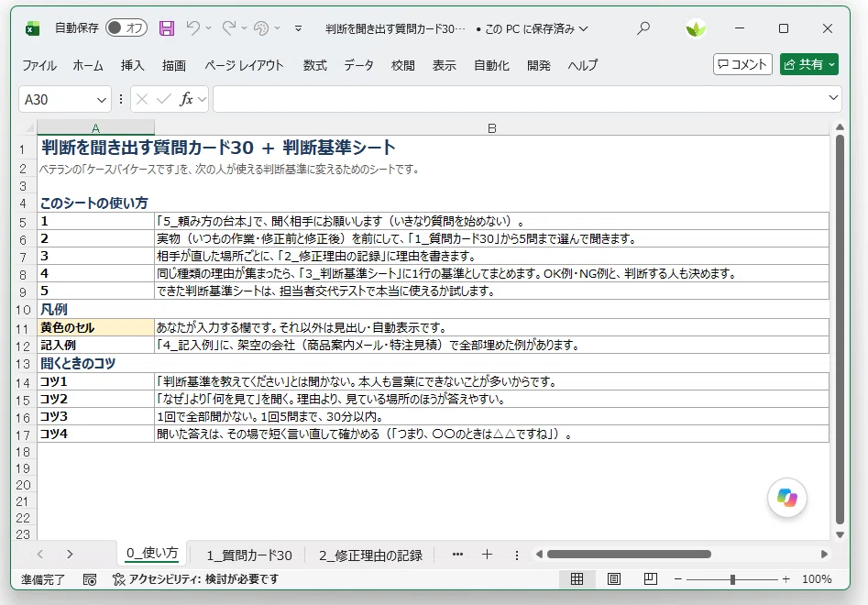Open the ホーム ribbon tab

(x=88, y=65)
